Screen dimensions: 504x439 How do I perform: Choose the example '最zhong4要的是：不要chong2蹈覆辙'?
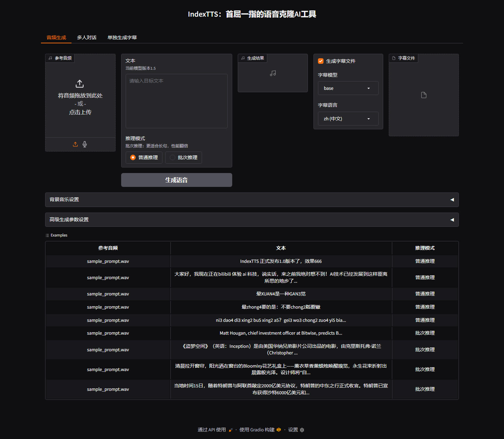[281, 307]
